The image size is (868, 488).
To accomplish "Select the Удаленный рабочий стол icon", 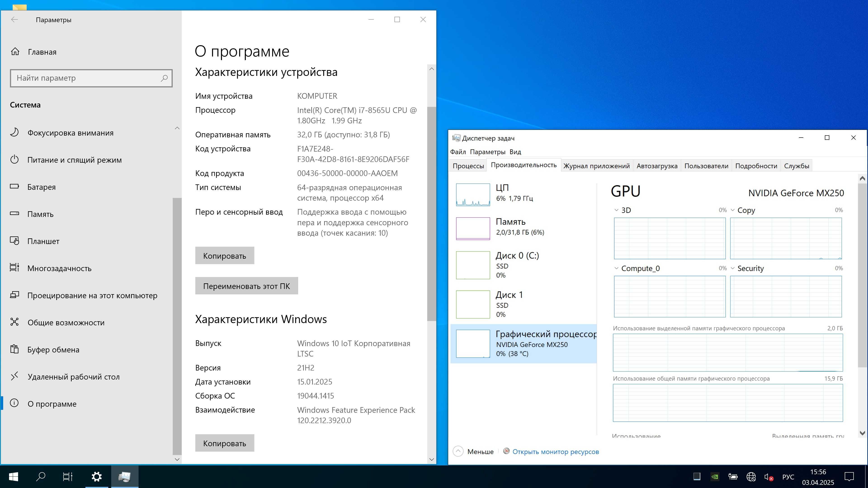I will pyautogui.click(x=14, y=376).
